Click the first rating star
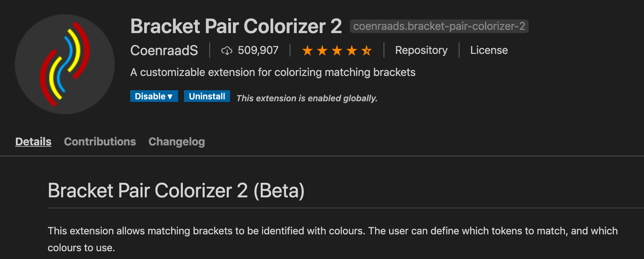 [x=307, y=51]
